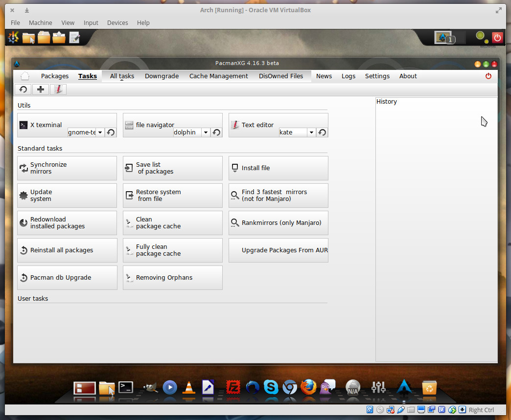
Task: Open the VirtualBox Devices menu
Action: click(117, 23)
